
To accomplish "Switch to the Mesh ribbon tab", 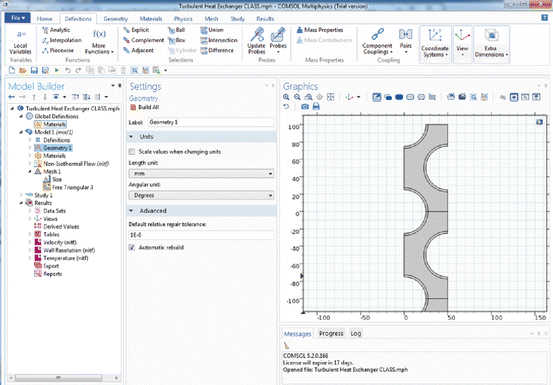I will pos(211,19).
